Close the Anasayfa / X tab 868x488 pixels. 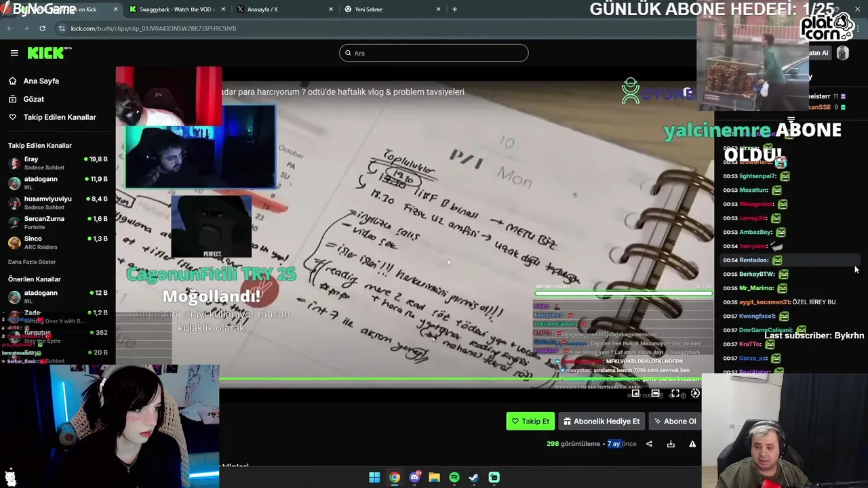coord(331,9)
